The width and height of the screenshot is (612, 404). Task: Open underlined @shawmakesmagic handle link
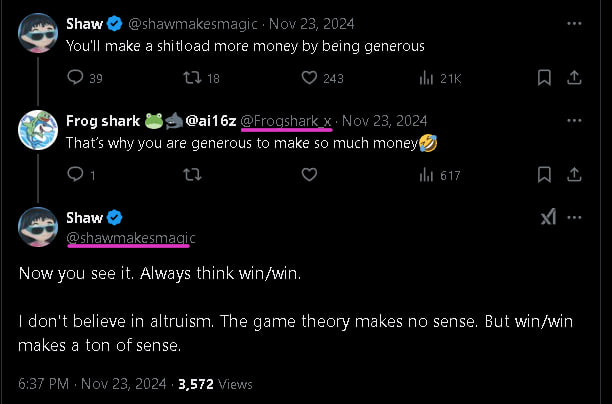[131, 238]
